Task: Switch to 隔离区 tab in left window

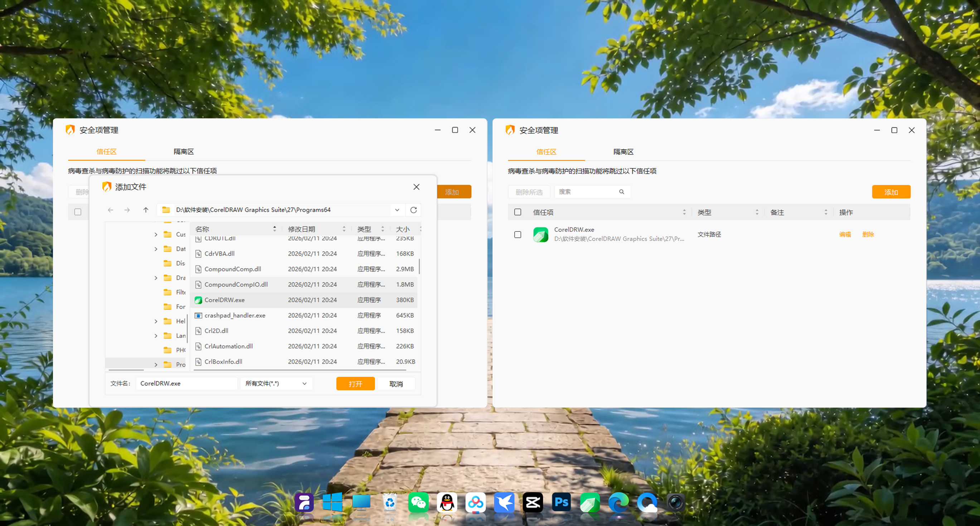Action: coord(184,152)
